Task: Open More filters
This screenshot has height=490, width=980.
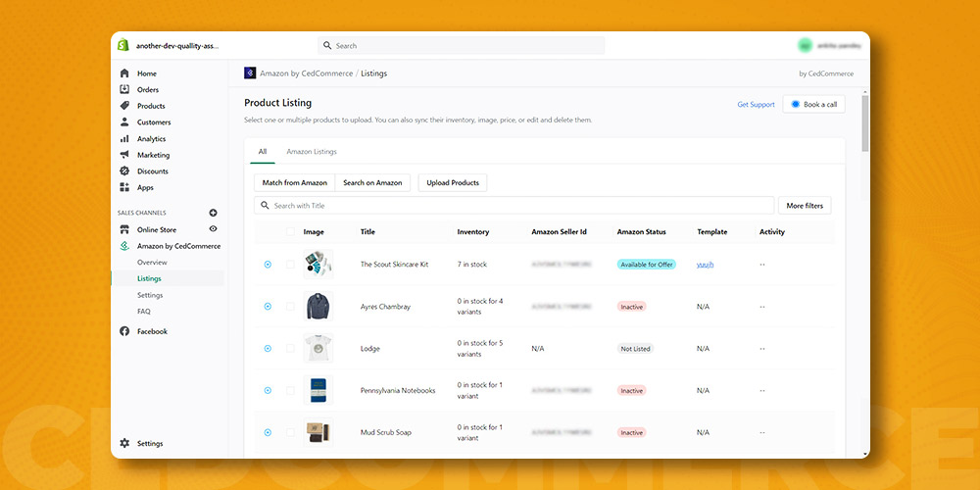Action: (805, 205)
